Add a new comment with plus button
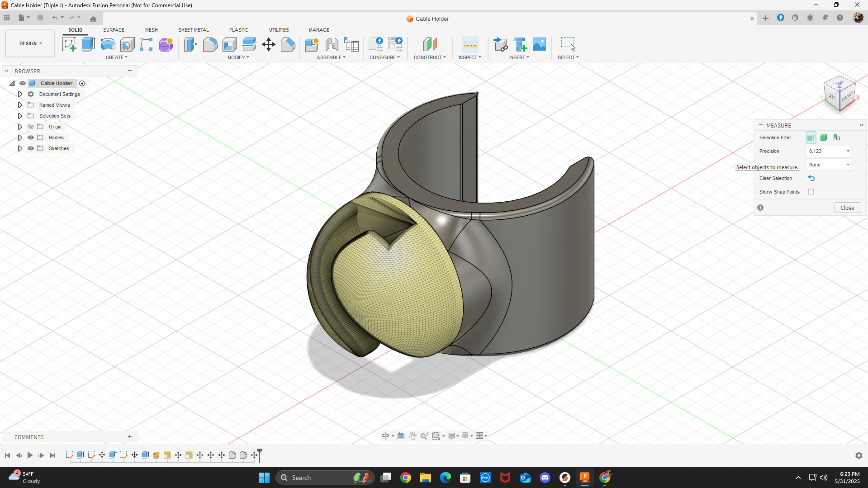The image size is (868, 488). click(x=130, y=436)
